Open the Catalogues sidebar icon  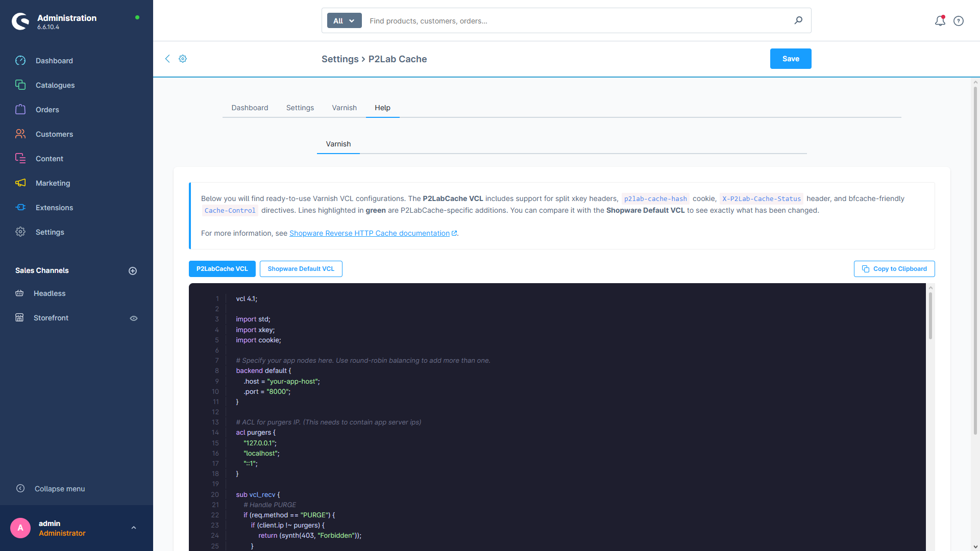tap(20, 85)
